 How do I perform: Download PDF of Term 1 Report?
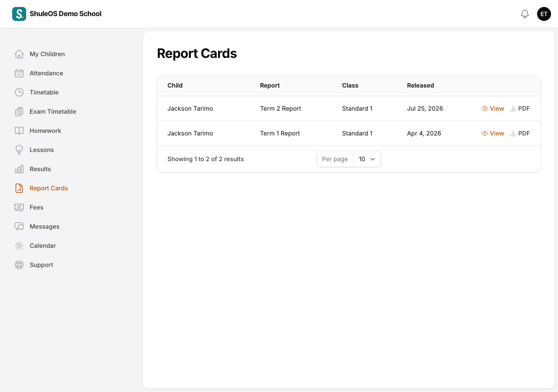pos(520,133)
